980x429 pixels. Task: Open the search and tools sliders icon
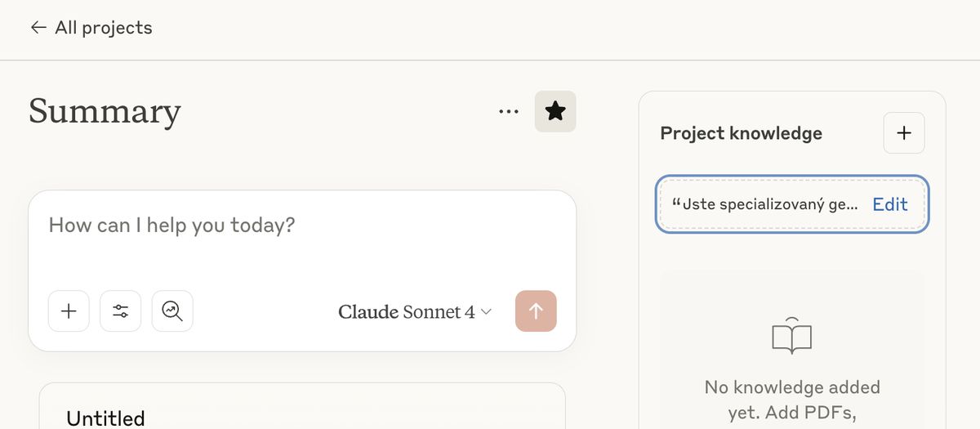point(121,311)
